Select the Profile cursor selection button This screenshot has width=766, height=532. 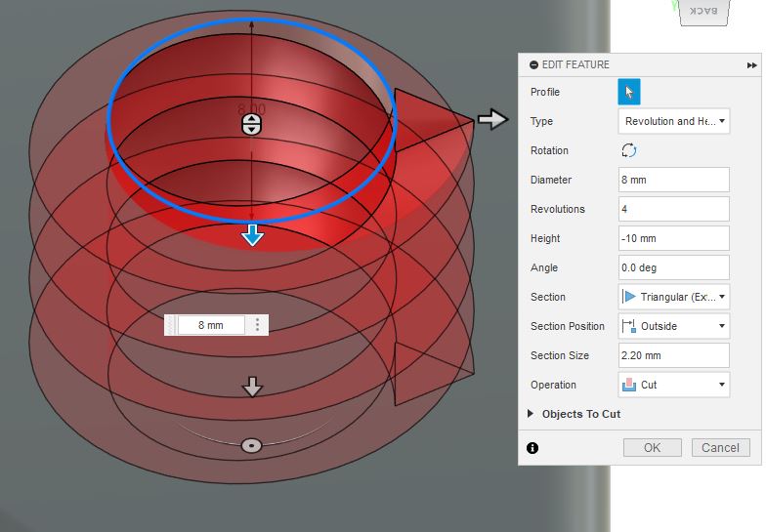629,92
